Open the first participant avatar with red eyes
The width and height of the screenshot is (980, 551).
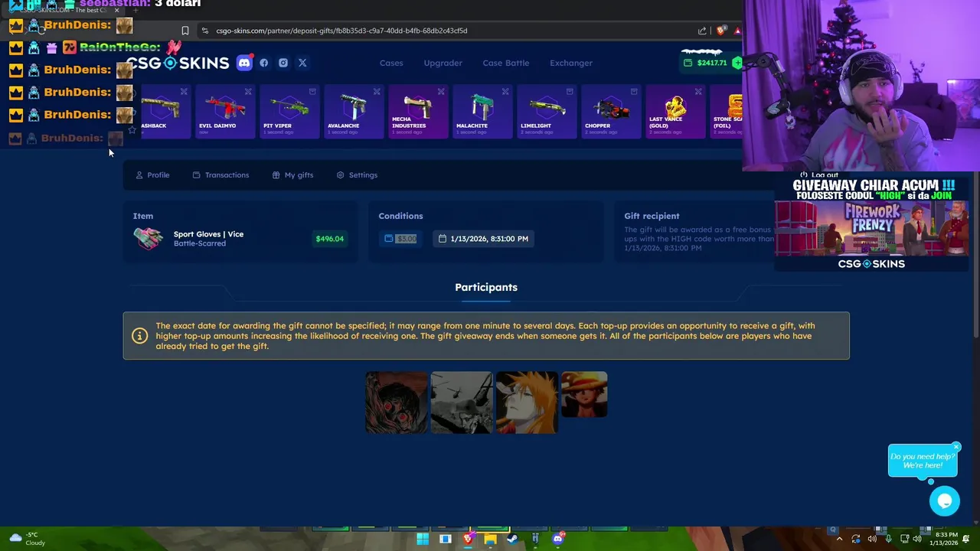pyautogui.click(x=397, y=403)
